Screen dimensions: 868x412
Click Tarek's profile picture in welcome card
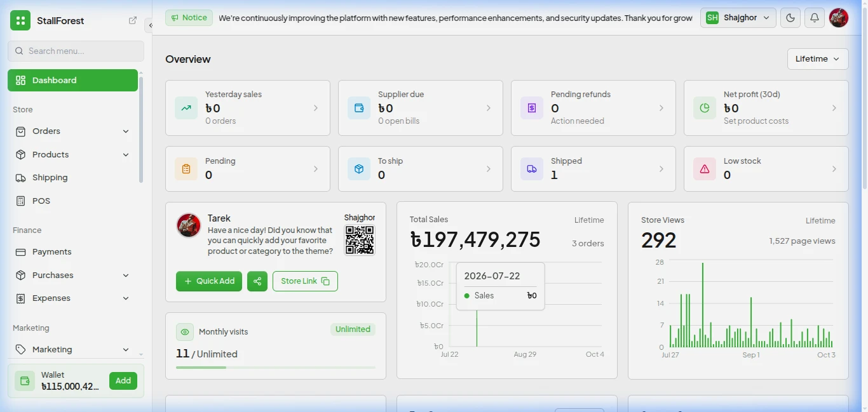(189, 225)
